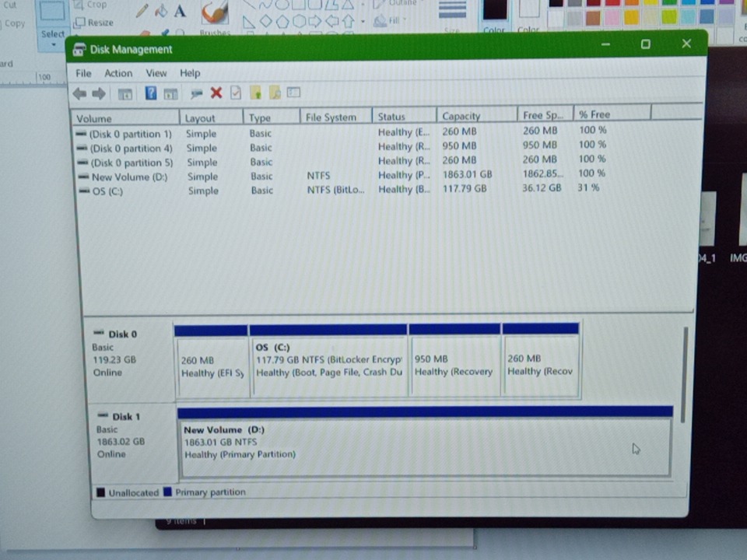Click the Disk 1 label panel
The image size is (747, 560).
click(x=133, y=443)
